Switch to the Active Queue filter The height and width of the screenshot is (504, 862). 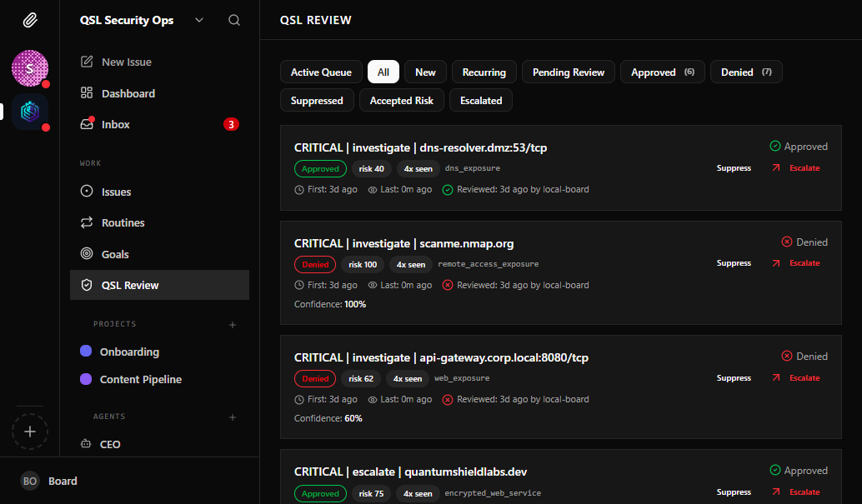click(321, 72)
